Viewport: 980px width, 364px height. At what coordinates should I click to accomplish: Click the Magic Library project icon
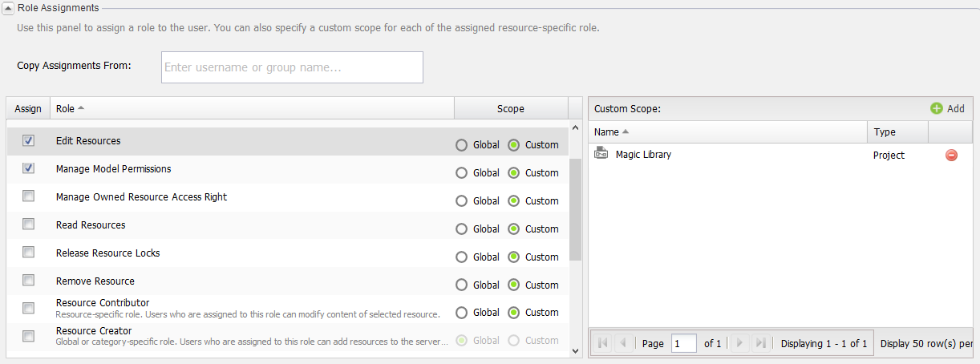point(601,154)
